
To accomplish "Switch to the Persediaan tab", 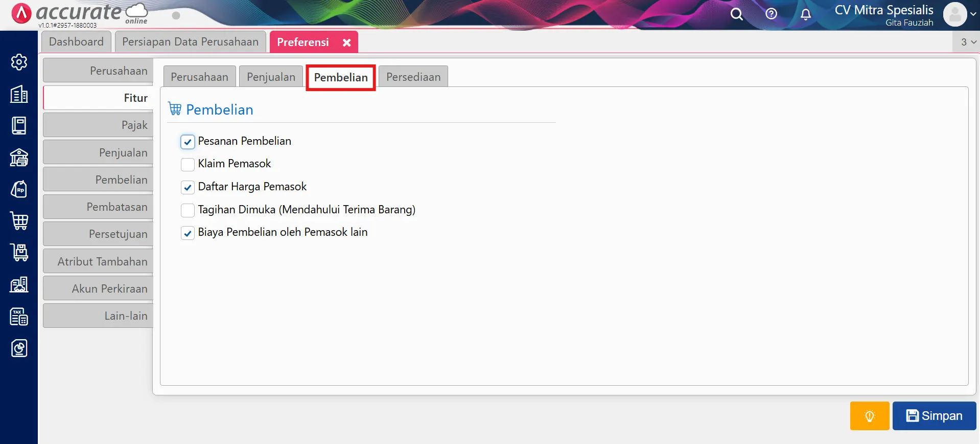I will 413,77.
